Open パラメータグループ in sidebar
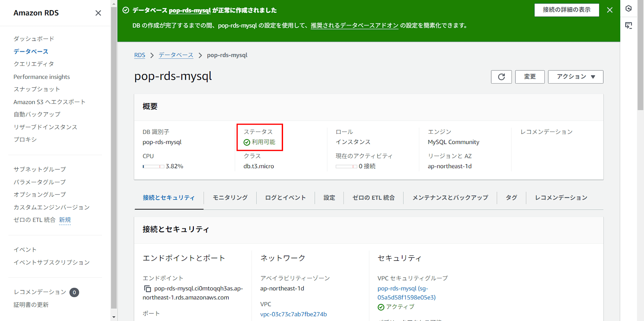 pyautogui.click(x=40, y=182)
